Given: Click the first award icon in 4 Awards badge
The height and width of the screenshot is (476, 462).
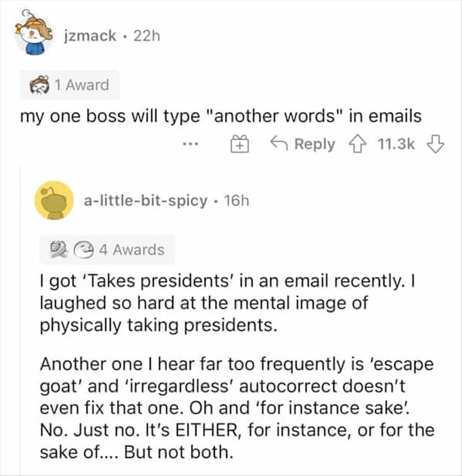Looking at the screenshot, I should point(60,250).
